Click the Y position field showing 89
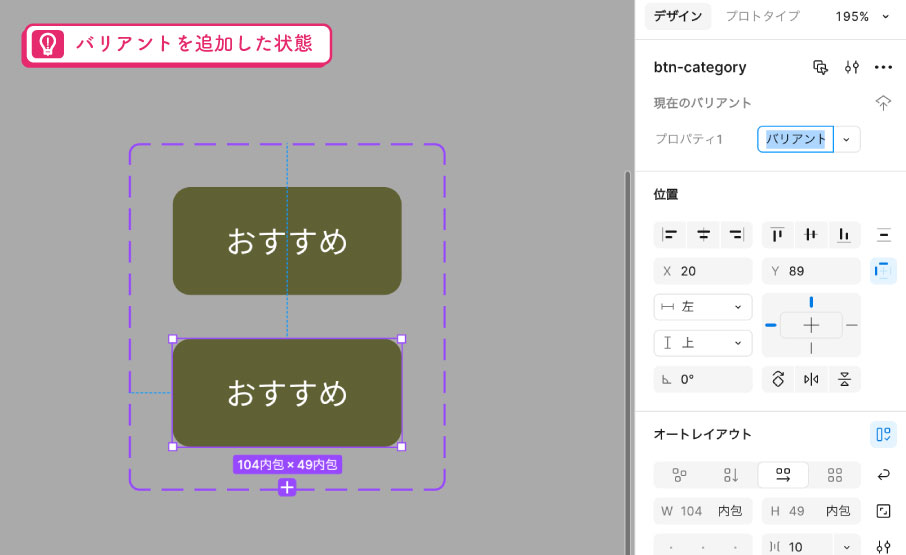The width and height of the screenshot is (906, 555). tap(811, 271)
